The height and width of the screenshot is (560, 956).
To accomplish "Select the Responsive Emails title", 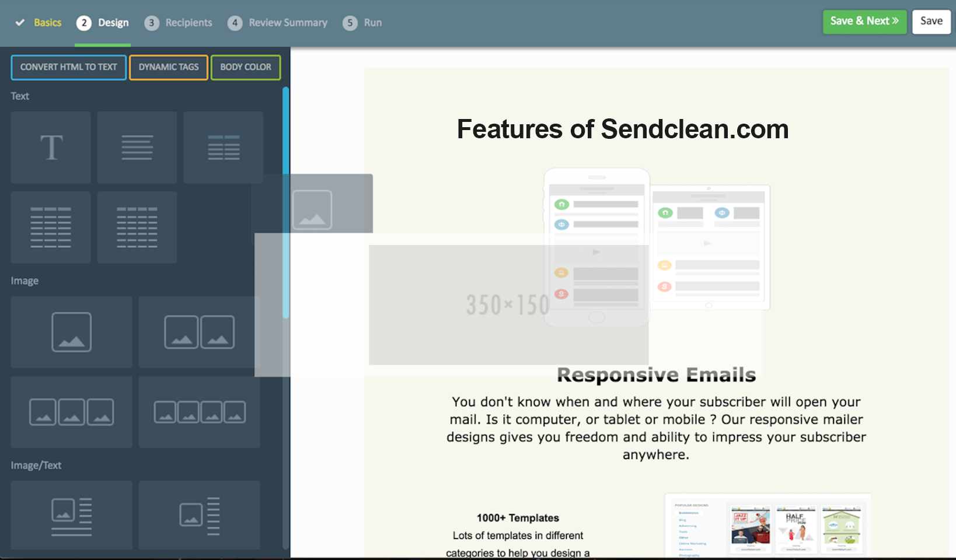I will click(x=656, y=374).
